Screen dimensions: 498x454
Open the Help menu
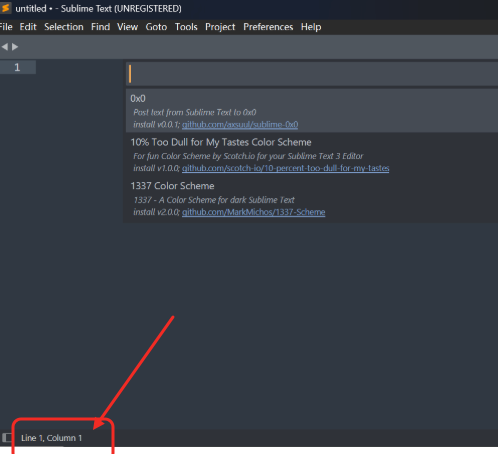pyautogui.click(x=311, y=27)
